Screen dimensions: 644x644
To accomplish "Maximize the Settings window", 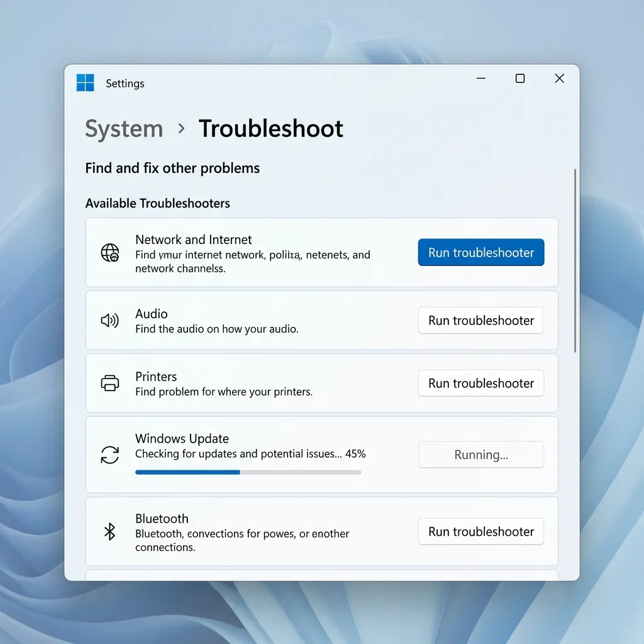I will (x=520, y=79).
